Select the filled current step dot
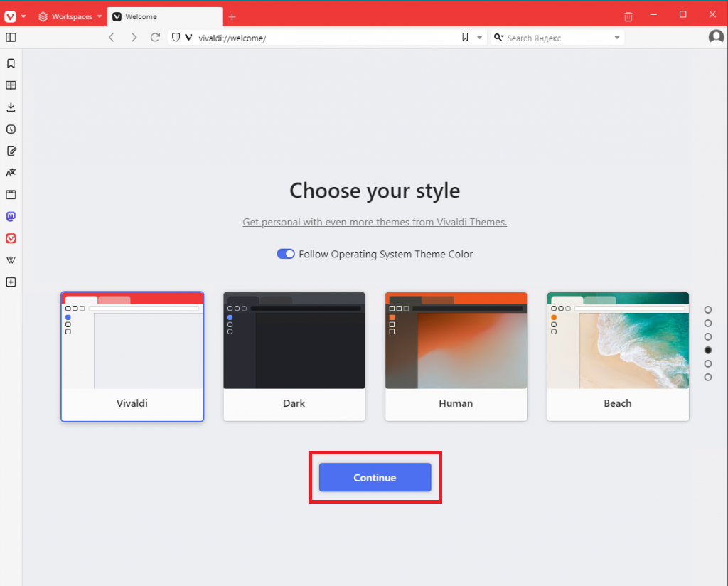The image size is (728, 586). coord(708,350)
